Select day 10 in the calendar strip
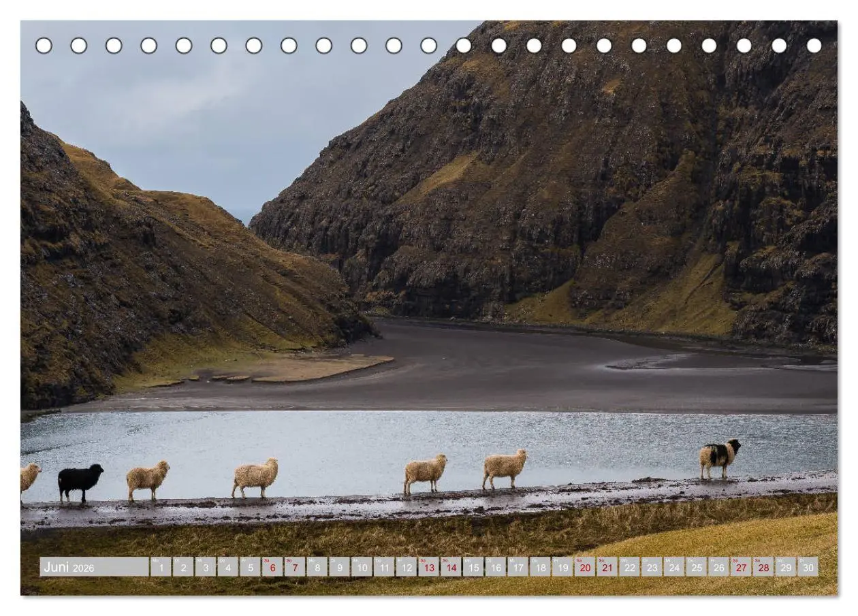Screen dimensions: 858x616 (x=362, y=567)
